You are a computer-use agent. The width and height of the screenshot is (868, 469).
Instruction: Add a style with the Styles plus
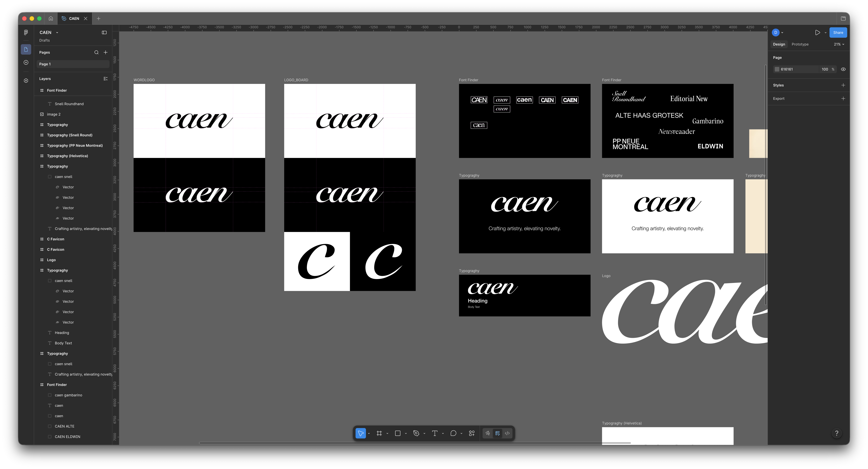pos(843,85)
